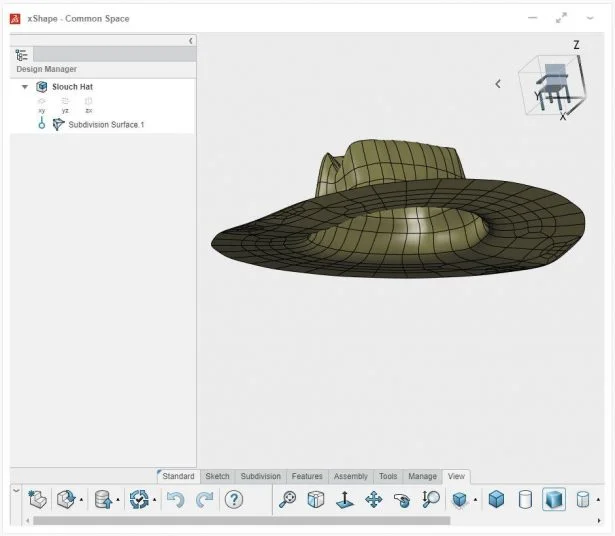Image resolution: width=615 pixels, height=536 pixels.
Task: Switch to the Subdivision tab
Action: click(x=260, y=477)
